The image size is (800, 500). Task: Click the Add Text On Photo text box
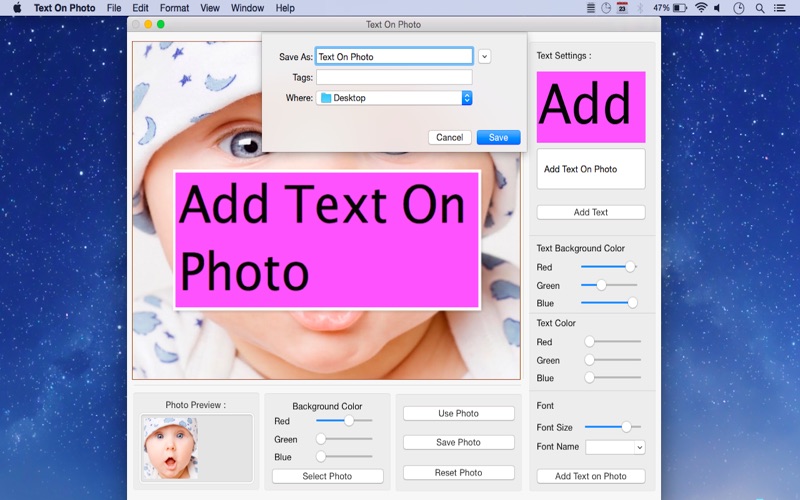[591, 169]
